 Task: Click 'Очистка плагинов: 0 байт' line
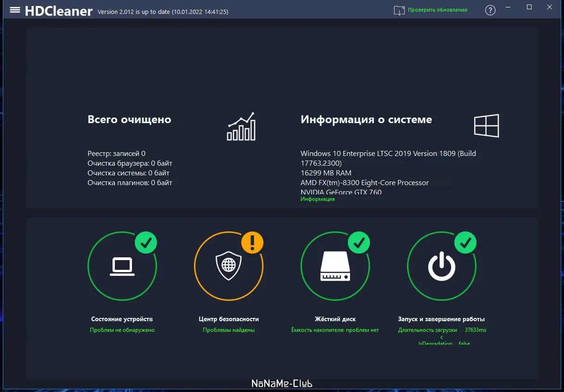[x=130, y=182]
